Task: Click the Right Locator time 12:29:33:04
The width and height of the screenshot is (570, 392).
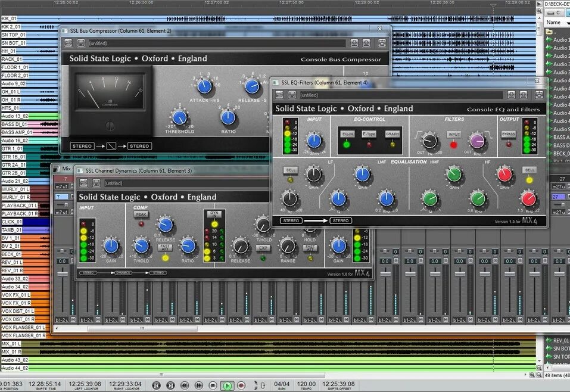Action: [x=125, y=384]
